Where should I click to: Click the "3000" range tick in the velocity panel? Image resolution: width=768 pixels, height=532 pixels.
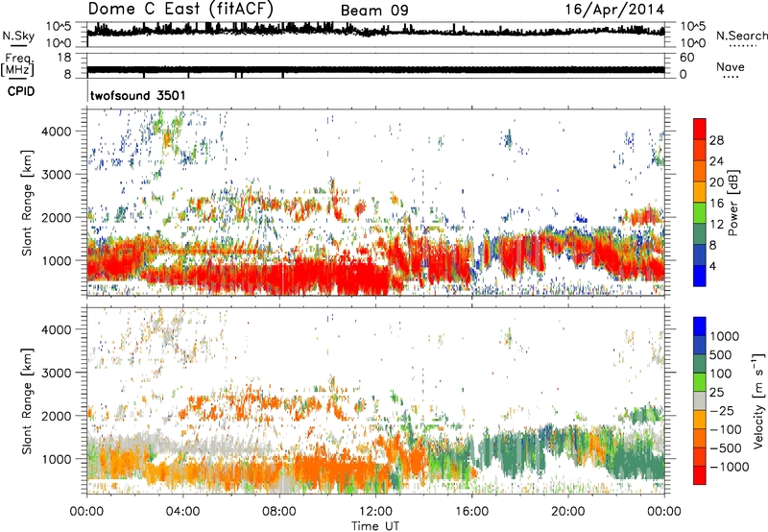coord(57,373)
